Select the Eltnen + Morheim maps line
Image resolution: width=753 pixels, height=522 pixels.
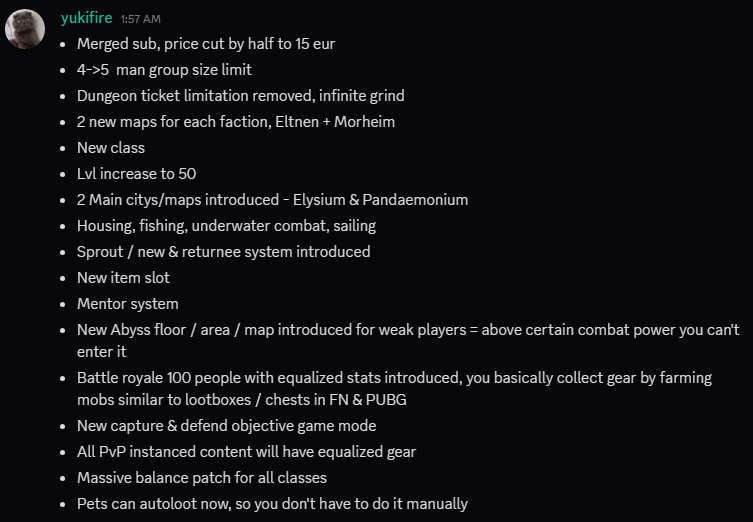coord(236,121)
